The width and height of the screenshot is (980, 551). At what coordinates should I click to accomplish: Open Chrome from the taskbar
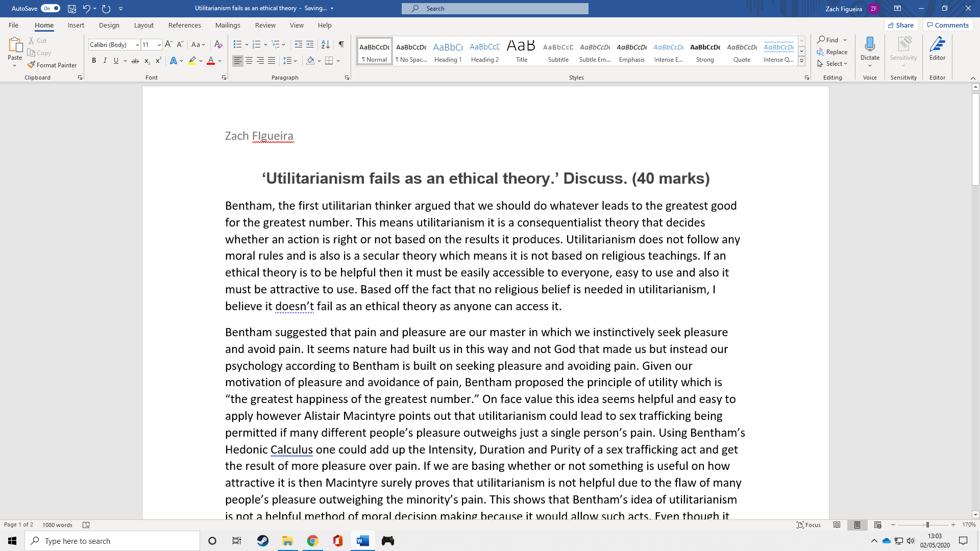pyautogui.click(x=313, y=541)
